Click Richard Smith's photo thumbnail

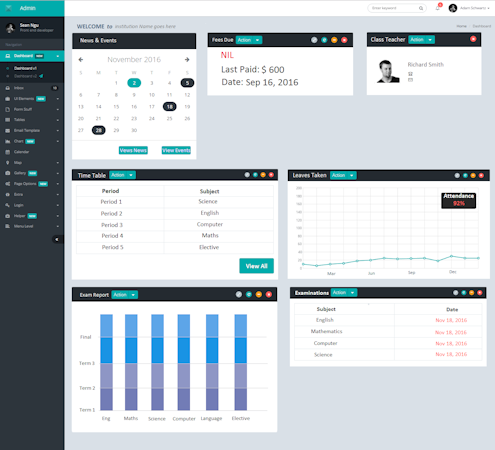388,71
